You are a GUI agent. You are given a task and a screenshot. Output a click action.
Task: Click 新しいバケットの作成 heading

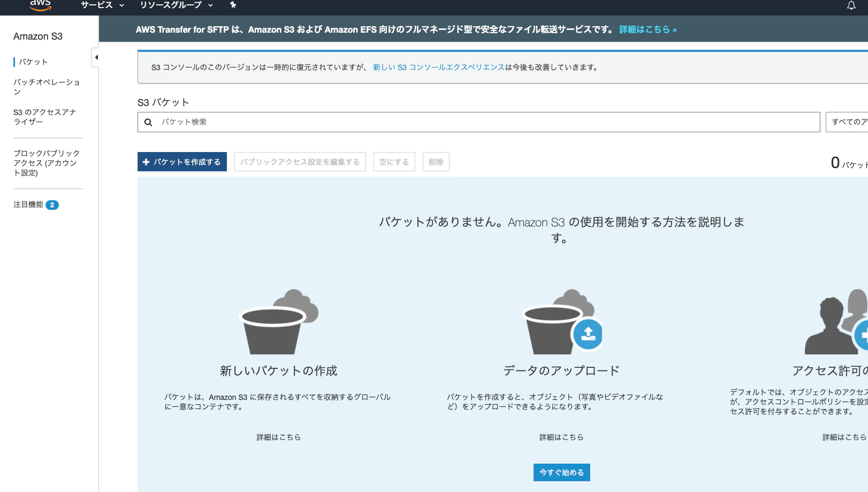point(278,371)
